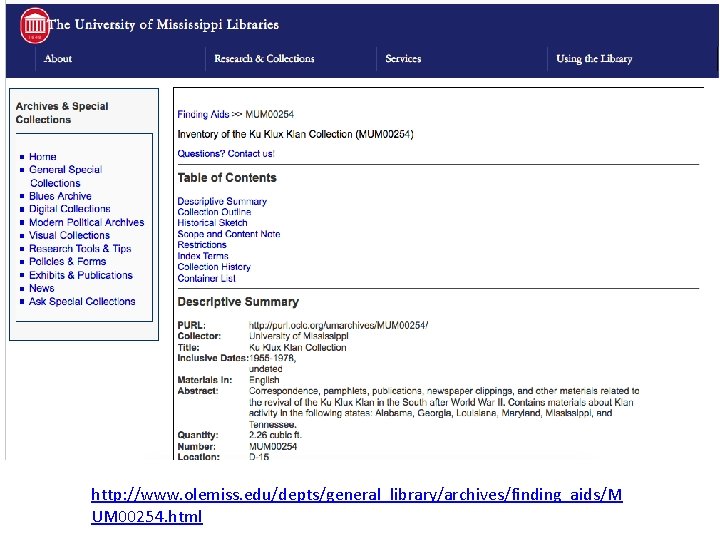
Task: Jump to Collection History section
Action: [x=214, y=267]
